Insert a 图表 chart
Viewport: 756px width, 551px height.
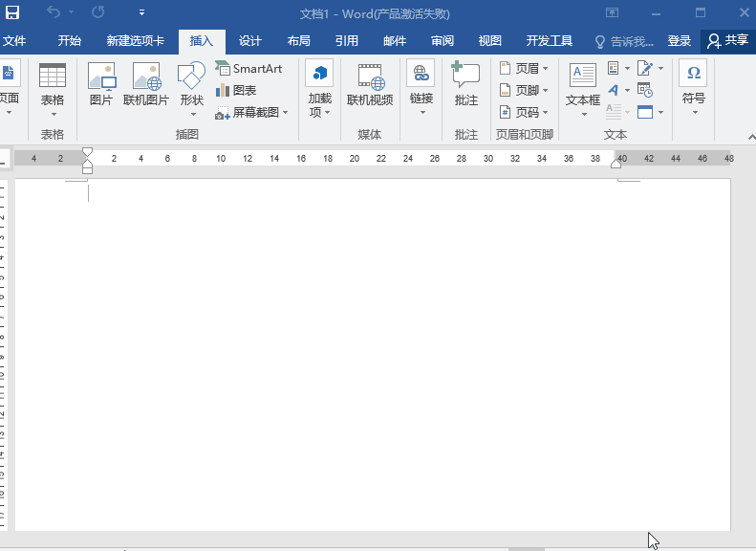(236, 90)
